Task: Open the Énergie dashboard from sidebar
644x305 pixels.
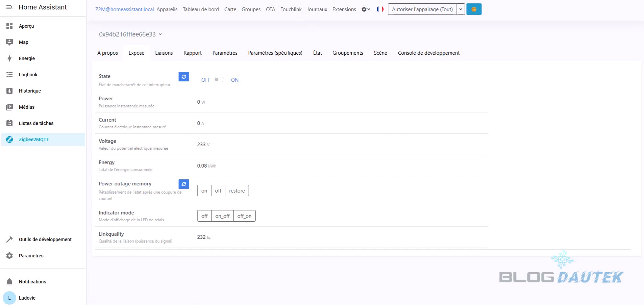Action: pos(27,58)
